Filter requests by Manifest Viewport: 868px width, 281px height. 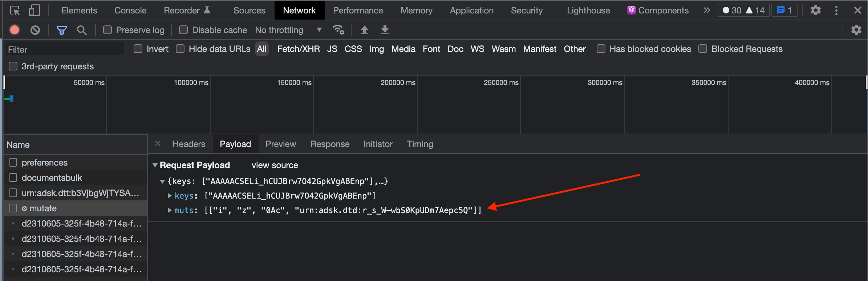coord(540,49)
